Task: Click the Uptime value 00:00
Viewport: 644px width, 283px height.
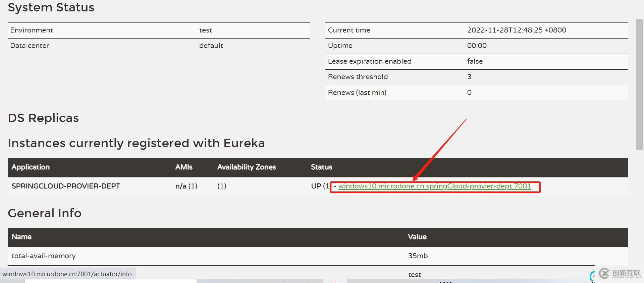Action: (477, 46)
